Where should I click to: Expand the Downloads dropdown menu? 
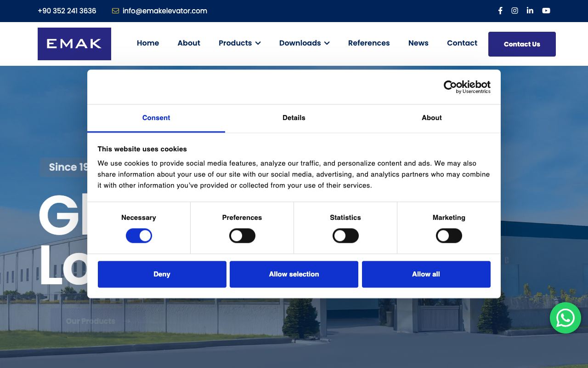coord(305,43)
